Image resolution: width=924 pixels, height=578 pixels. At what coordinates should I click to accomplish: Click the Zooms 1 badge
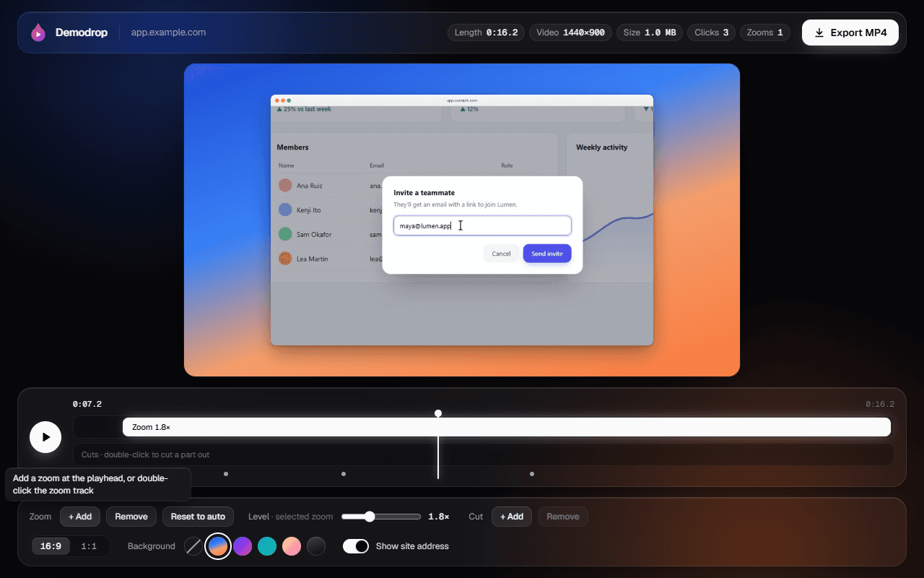point(765,33)
